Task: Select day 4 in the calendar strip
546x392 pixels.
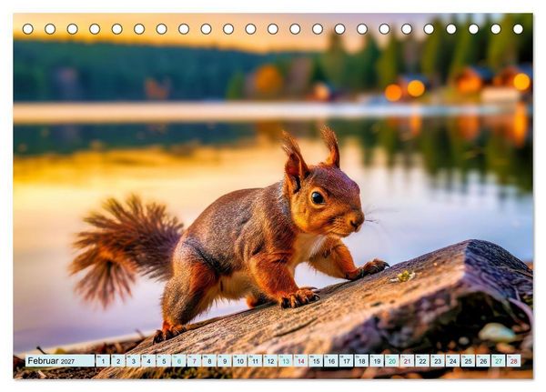Action: (148, 361)
